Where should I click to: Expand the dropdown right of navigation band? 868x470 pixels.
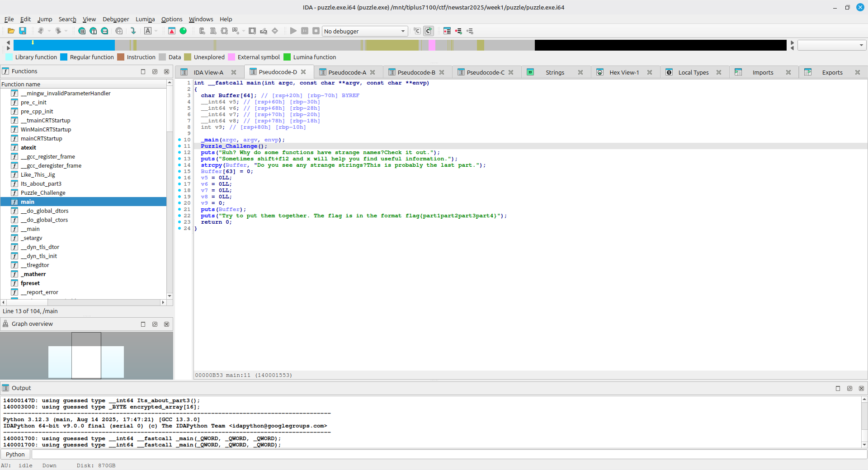coord(861,45)
